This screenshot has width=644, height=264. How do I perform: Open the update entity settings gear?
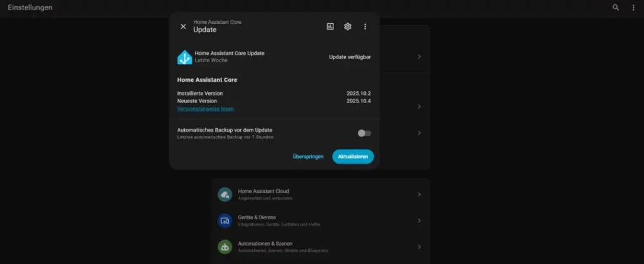[x=348, y=26]
